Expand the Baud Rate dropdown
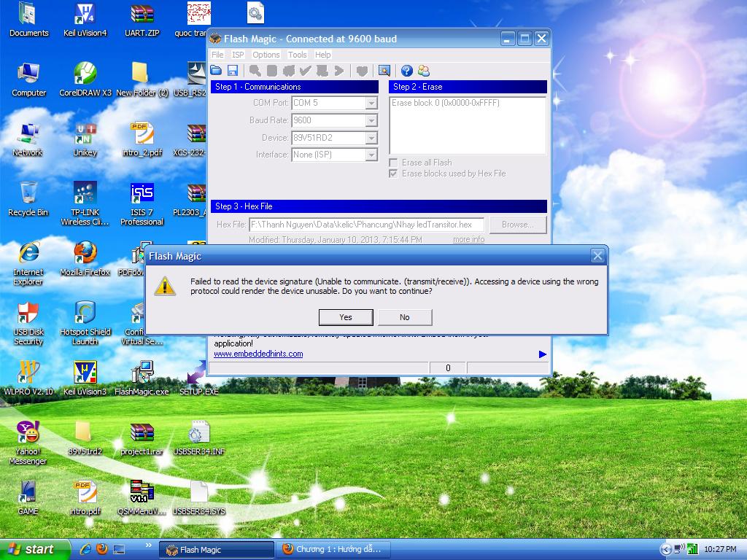The image size is (747, 560). click(371, 120)
